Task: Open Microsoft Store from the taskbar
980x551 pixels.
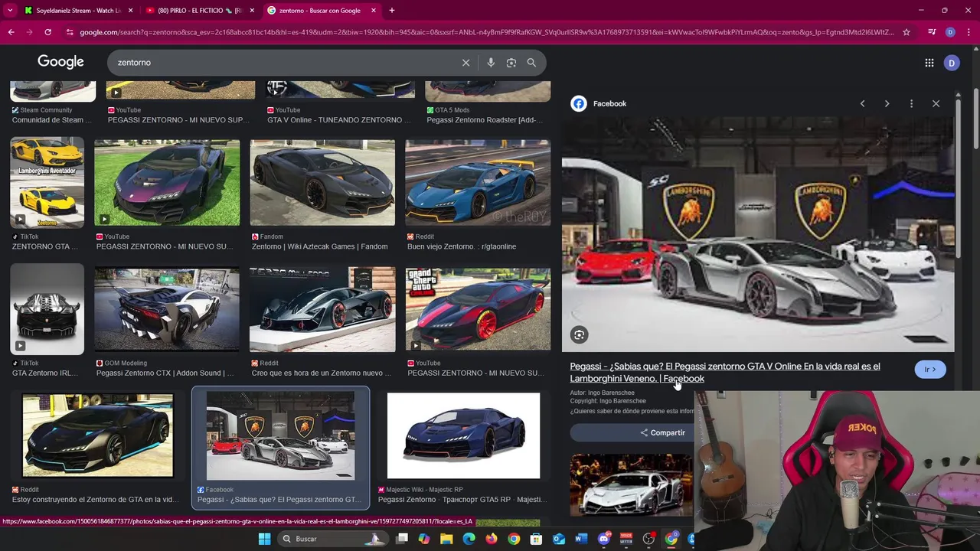Action: pos(537,539)
